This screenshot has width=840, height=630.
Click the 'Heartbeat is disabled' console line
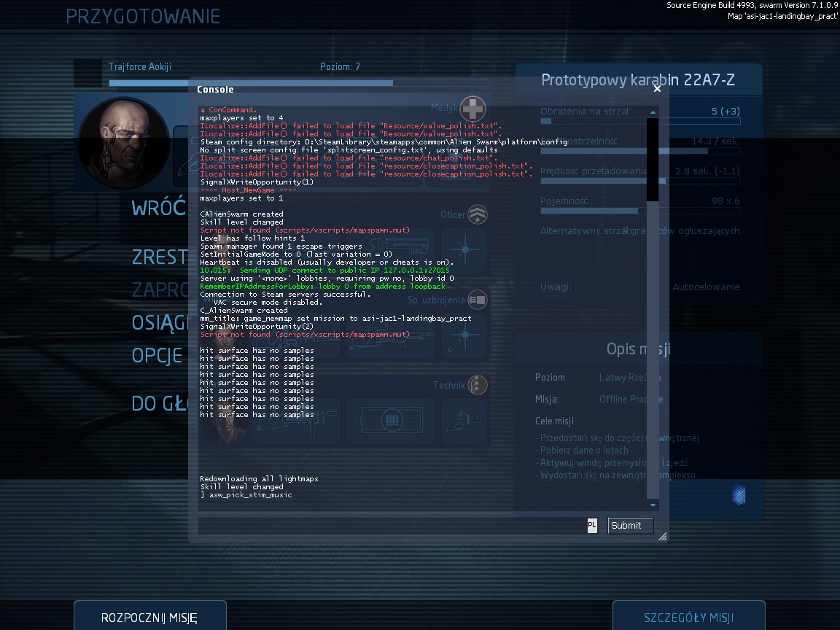(x=327, y=262)
